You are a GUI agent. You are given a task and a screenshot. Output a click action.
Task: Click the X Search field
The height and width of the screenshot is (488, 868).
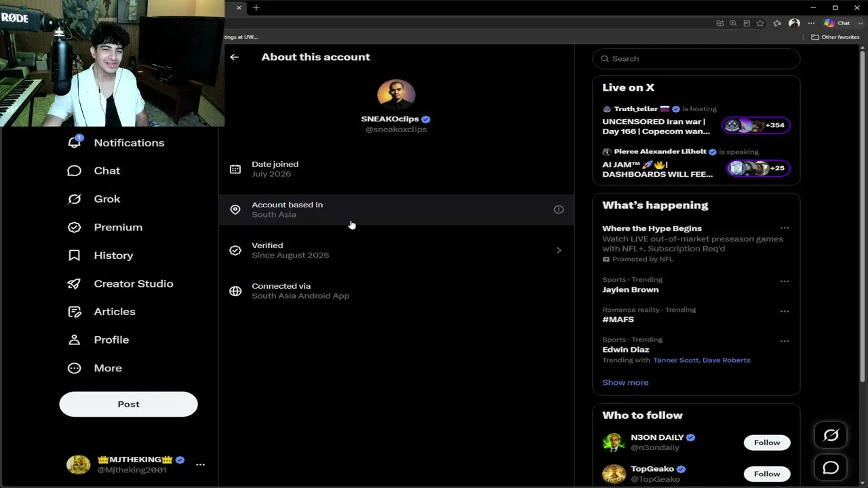pos(696,59)
